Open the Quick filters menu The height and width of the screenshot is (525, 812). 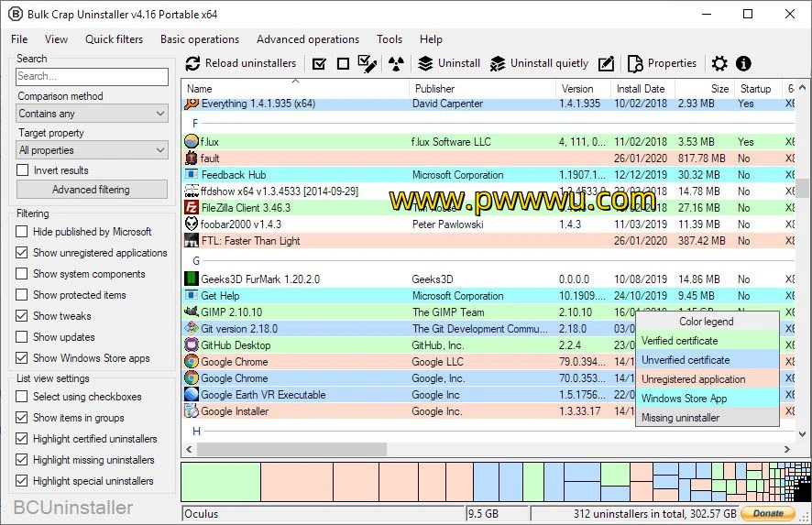114,39
